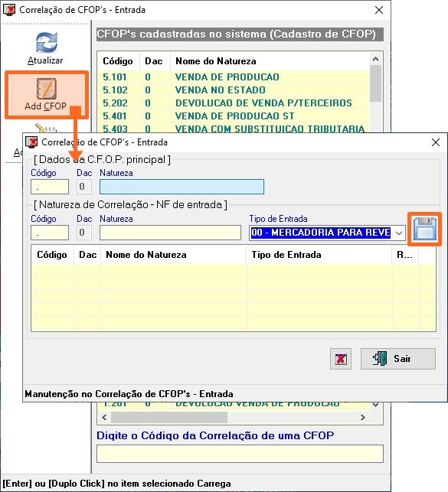
Task: Click the Dac column header in dialog grid
Action: [87, 255]
